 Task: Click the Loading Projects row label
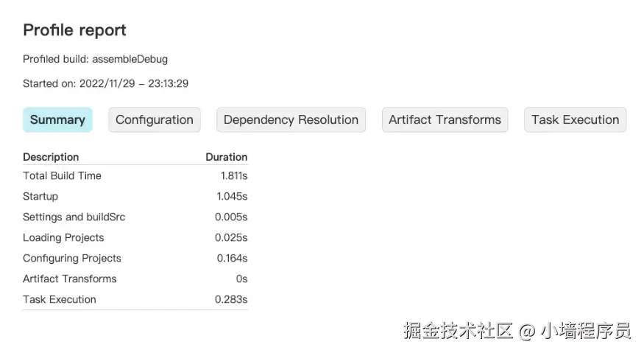coord(63,237)
